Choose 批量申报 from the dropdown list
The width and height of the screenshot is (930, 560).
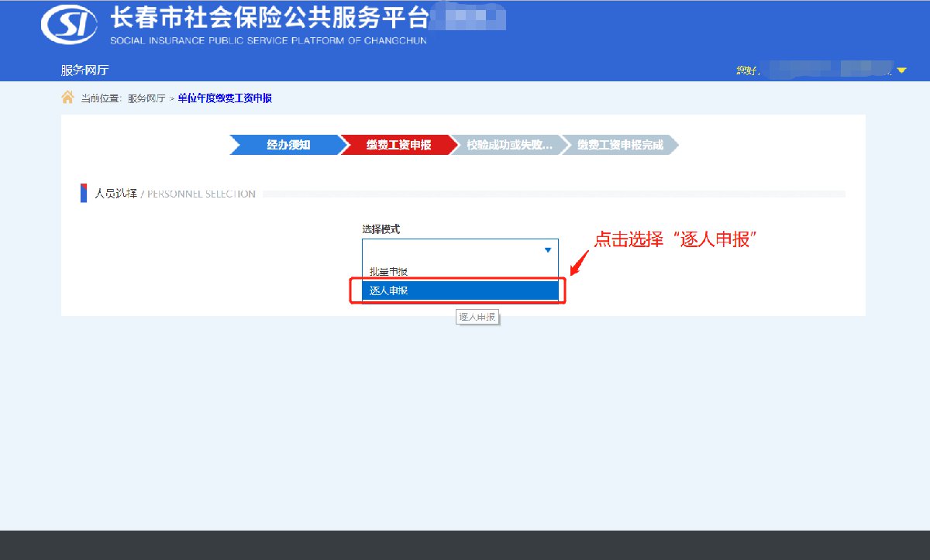point(460,271)
